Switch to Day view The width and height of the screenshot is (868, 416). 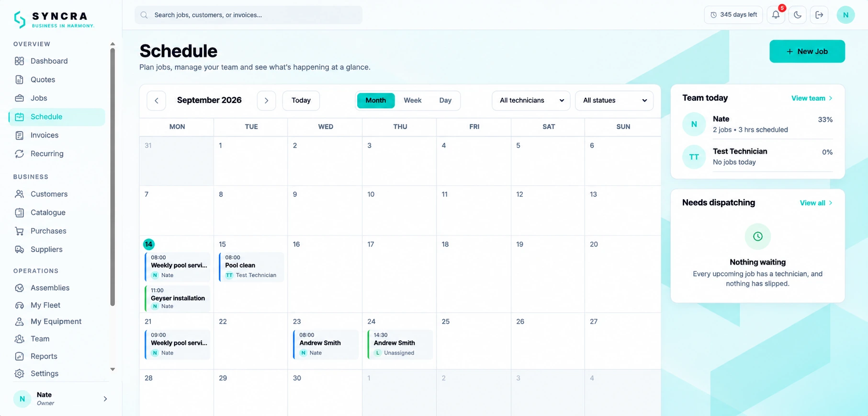click(x=445, y=101)
